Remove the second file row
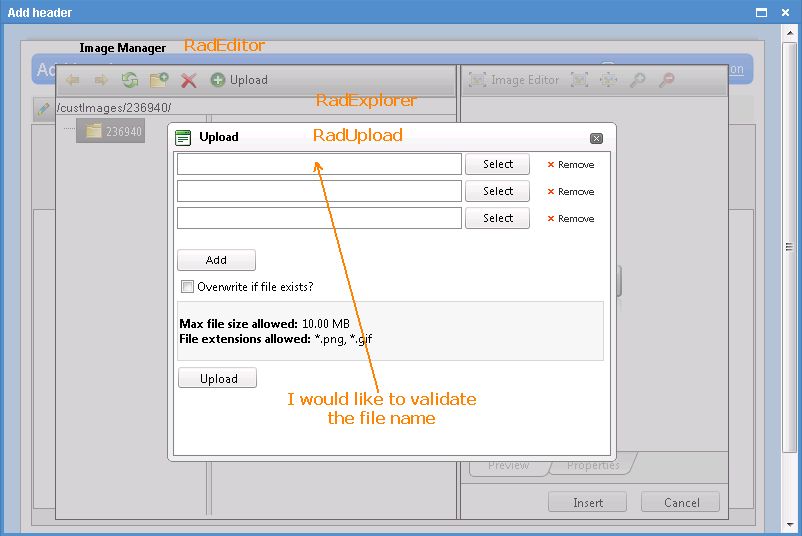This screenshot has width=802, height=536. point(571,192)
